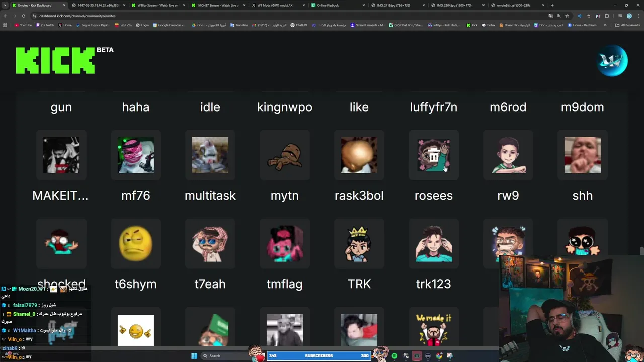Click the trash icon on rosees emote
This screenshot has width=644, height=362.
(434, 156)
